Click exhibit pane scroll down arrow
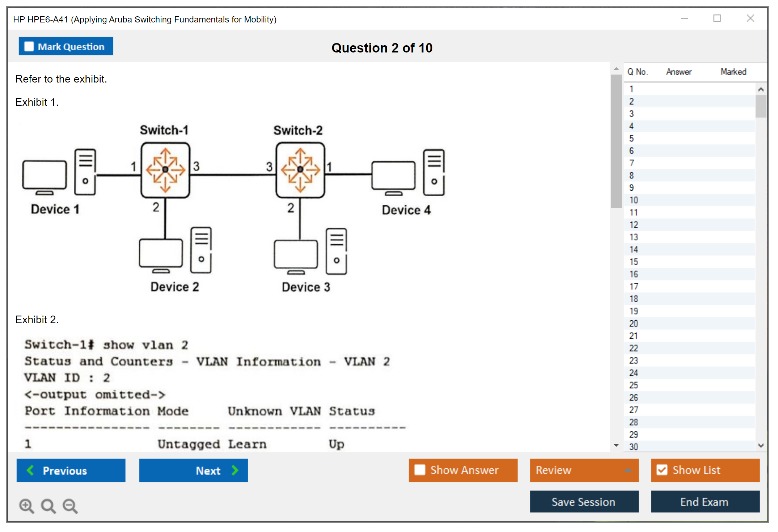The image size is (778, 532). coord(616,445)
